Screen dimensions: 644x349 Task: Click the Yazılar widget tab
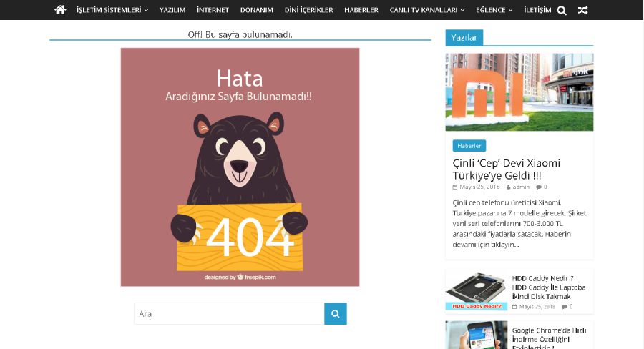coord(464,37)
